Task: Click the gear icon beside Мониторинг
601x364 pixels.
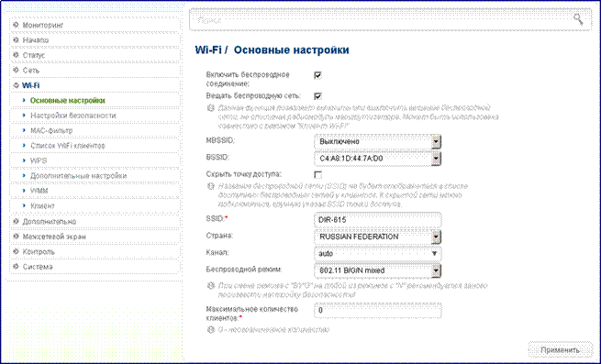Action: click(x=16, y=25)
